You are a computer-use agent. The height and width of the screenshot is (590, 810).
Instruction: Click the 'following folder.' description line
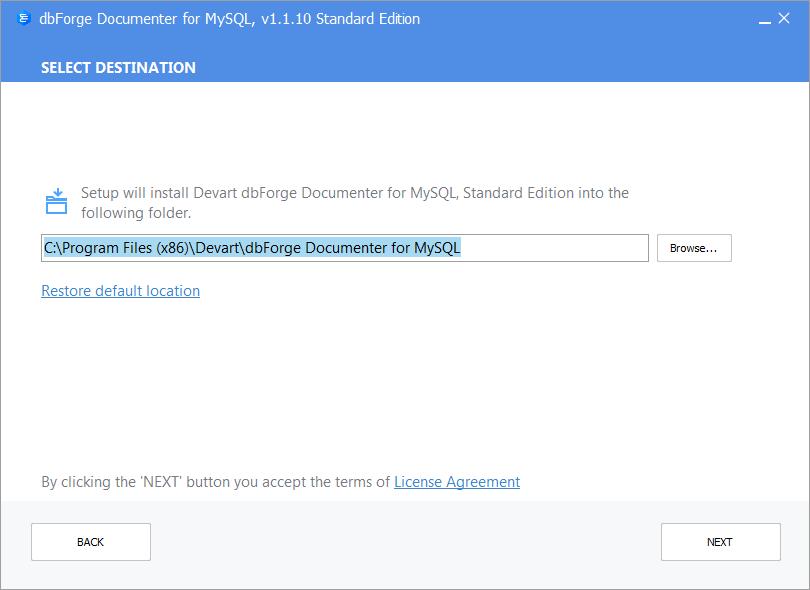(136, 213)
